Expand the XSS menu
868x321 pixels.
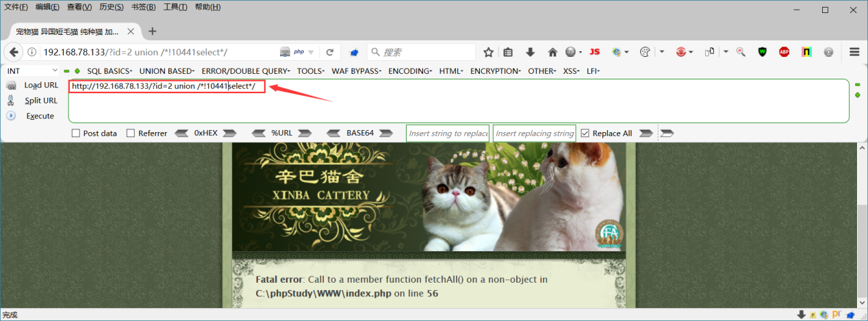point(572,71)
